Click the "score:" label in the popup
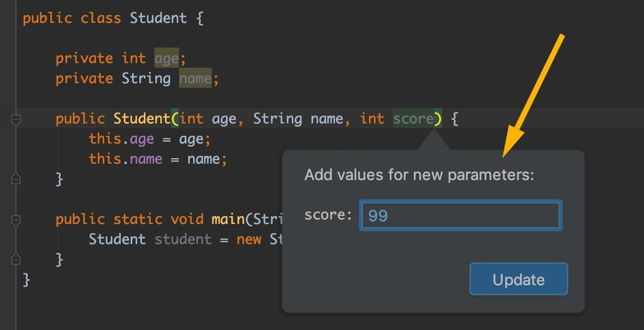The height and width of the screenshot is (330, 644). 328,215
